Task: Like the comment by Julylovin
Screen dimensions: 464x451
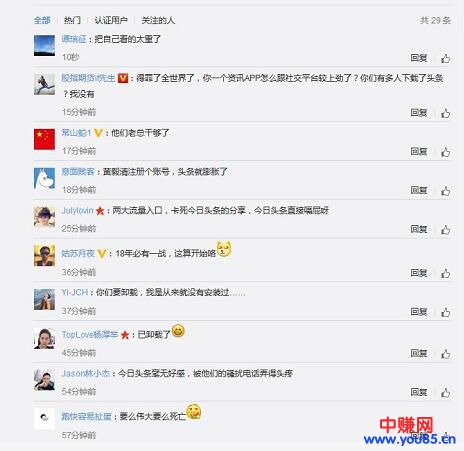Action: click(446, 229)
